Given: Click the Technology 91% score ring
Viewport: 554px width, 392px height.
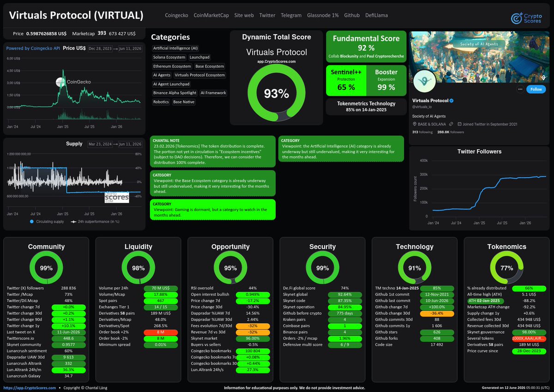Looking at the screenshot, I should 415,268.
